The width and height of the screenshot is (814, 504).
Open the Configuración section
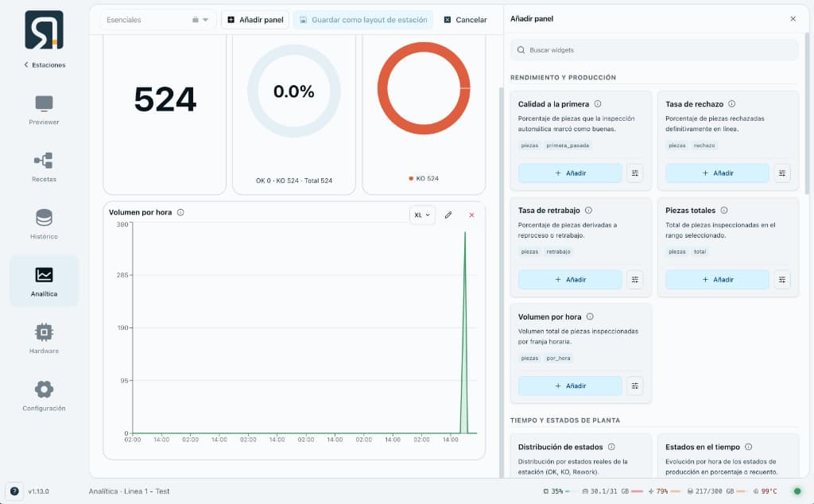point(45,396)
